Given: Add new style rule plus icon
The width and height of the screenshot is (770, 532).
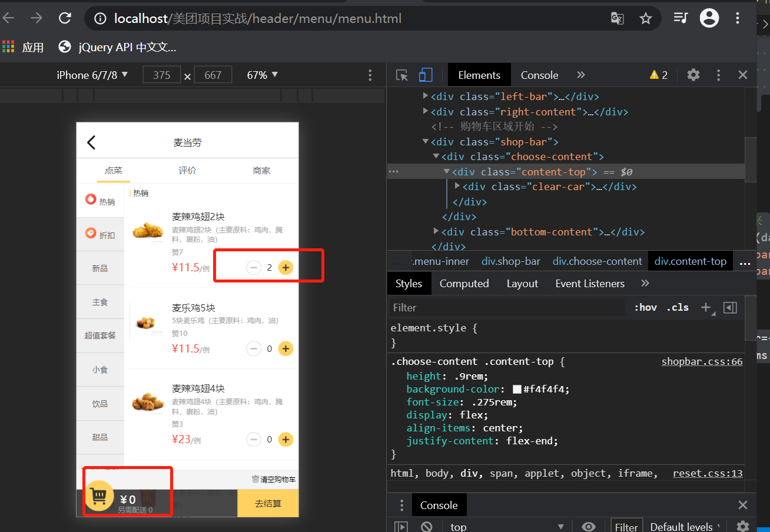Looking at the screenshot, I should (x=706, y=307).
